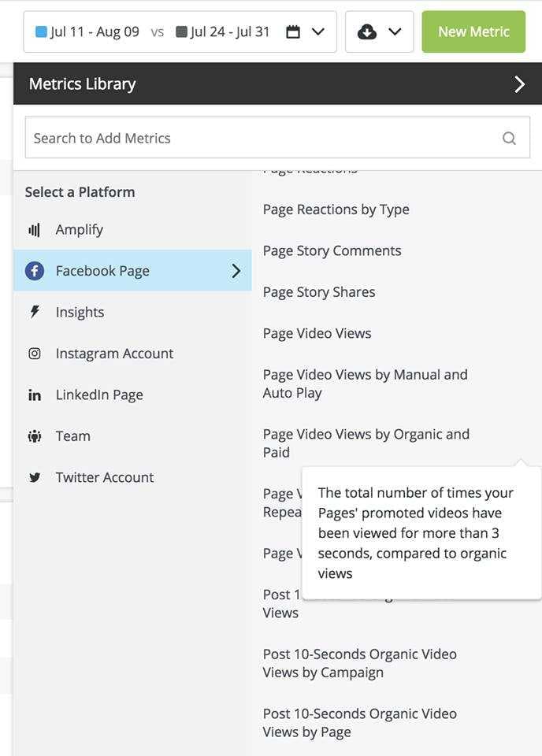Image resolution: width=542 pixels, height=756 pixels.
Task: Click the Facebook Page platform icon
Action: tap(35, 270)
